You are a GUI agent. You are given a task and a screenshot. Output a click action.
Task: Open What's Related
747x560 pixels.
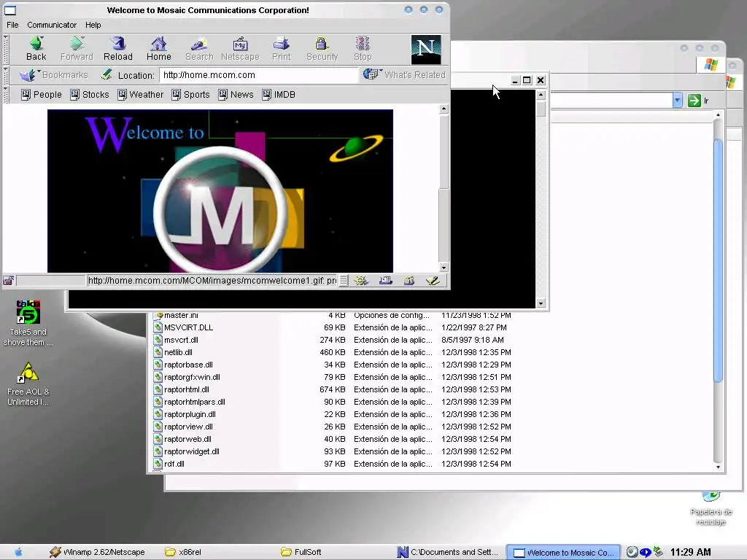(404, 75)
